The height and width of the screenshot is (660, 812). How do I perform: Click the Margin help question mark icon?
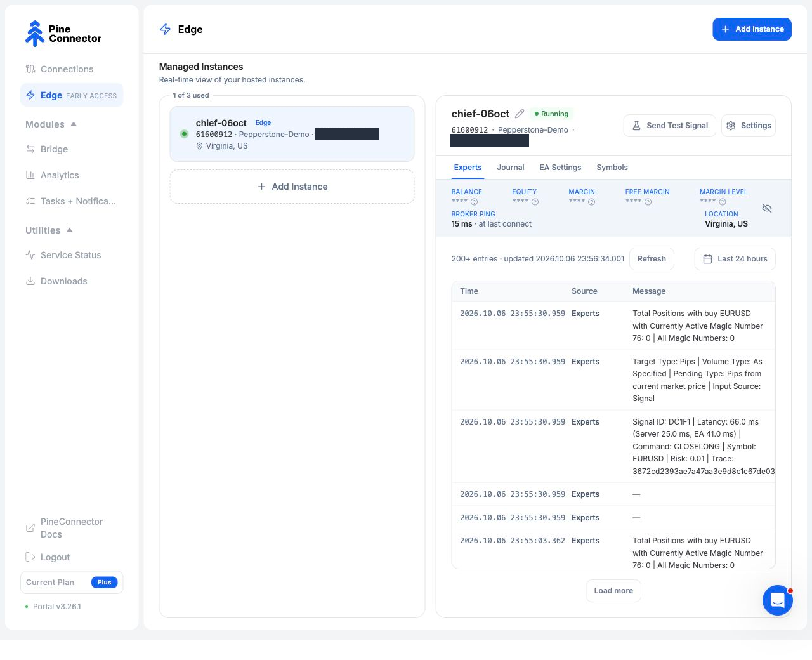pyautogui.click(x=591, y=202)
